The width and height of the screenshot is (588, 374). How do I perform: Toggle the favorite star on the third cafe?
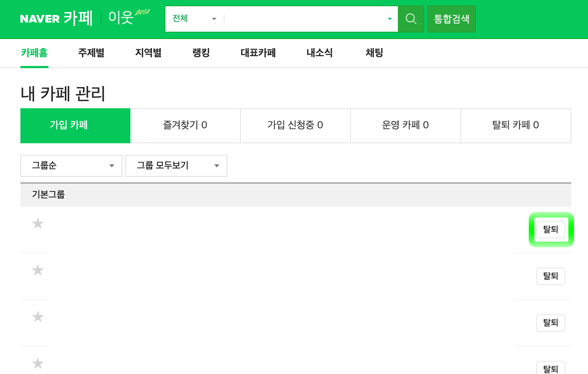click(x=37, y=316)
